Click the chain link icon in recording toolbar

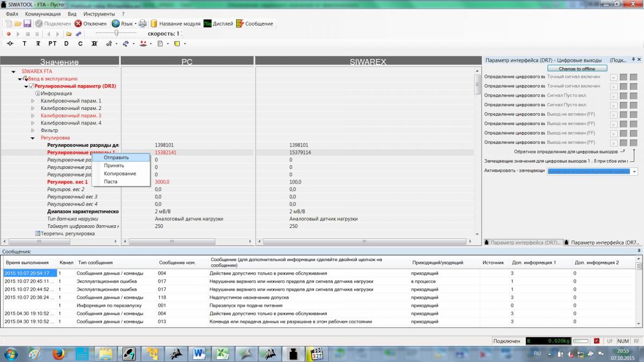pyautogui.click(x=78, y=34)
